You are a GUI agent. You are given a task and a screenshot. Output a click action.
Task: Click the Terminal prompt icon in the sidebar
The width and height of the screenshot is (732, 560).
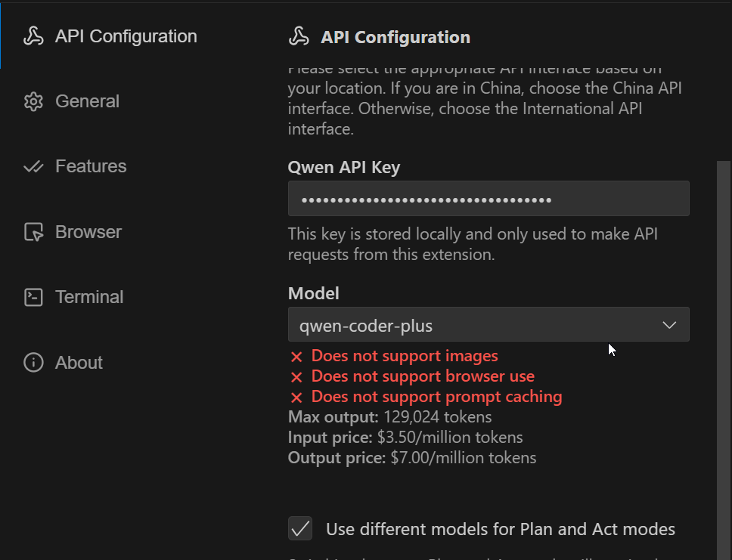tap(33, 297)
